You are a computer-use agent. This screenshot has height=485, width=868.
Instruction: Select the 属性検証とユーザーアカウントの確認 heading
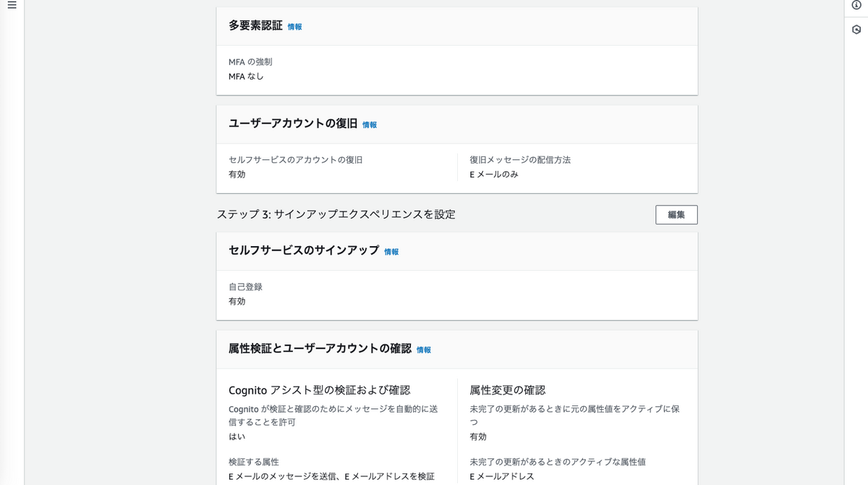(320, 348)
